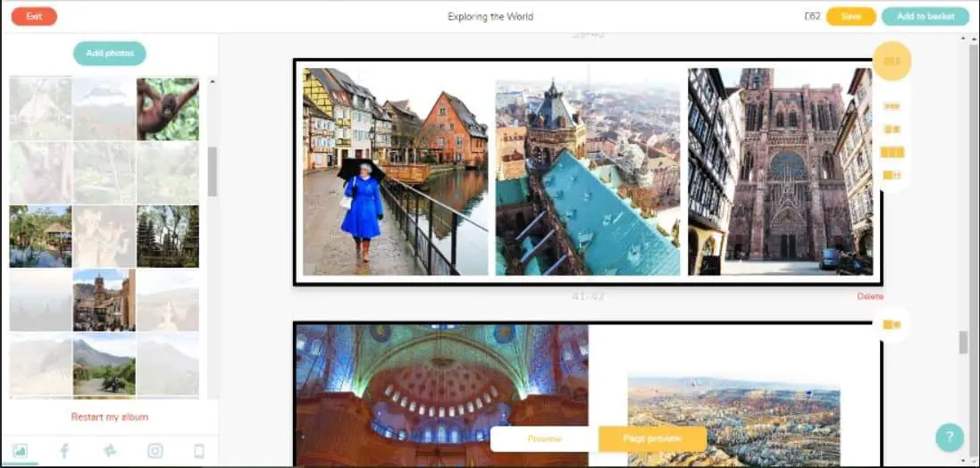Pick the small three-photo row layout
The width and height of the screenshot is (980, 468).
click(x=892, y=106)
